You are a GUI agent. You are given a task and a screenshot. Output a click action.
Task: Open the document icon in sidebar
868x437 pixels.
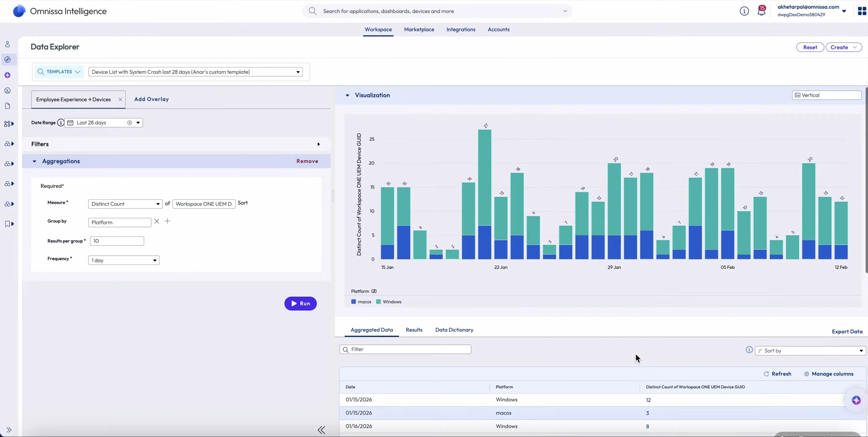click(8, 106)
